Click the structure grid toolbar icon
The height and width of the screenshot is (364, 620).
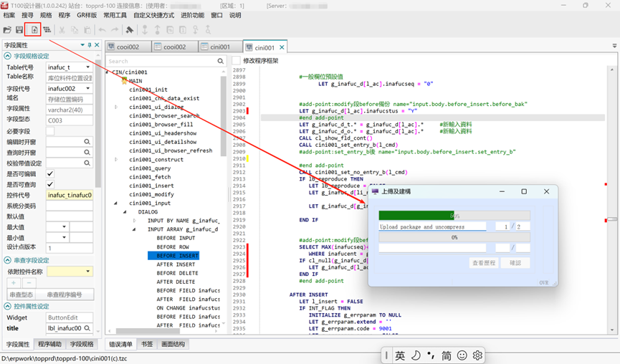[x=47, y=29]
